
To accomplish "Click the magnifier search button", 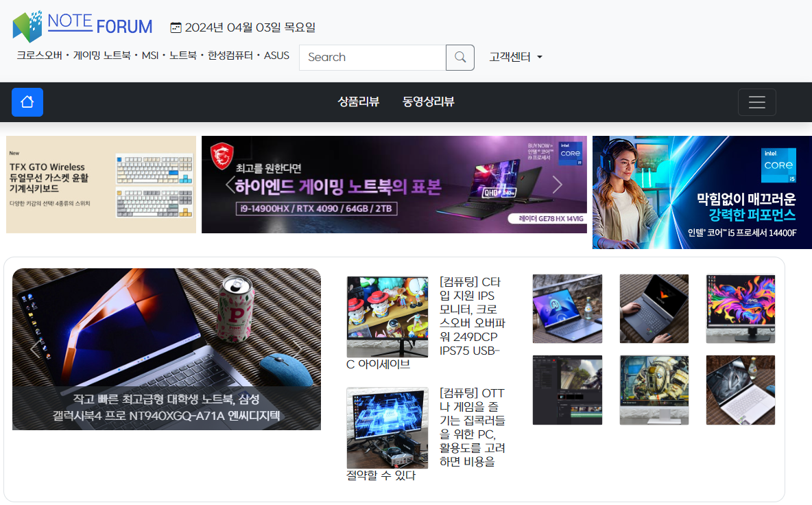I will tap(460, 58).
